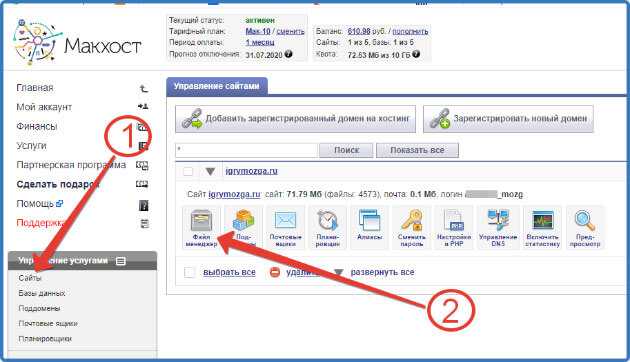Tick the выбрать все checkbox

[189, 272]
